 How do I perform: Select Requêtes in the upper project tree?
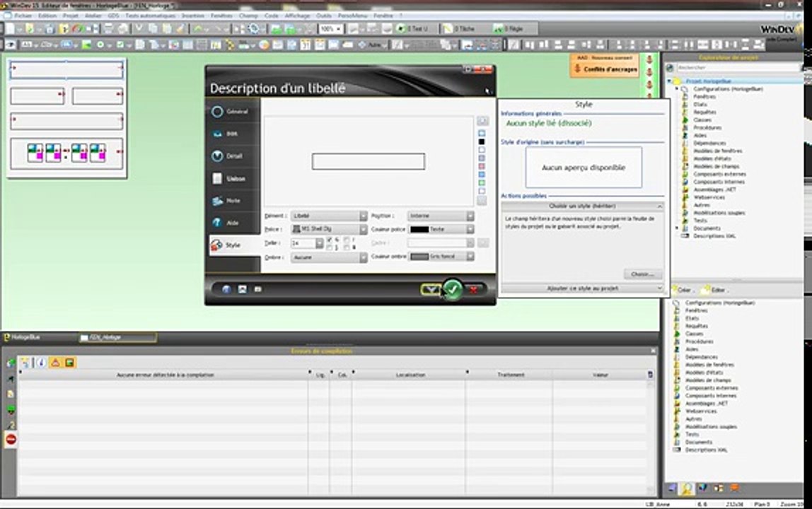click(x=704, y=112)
